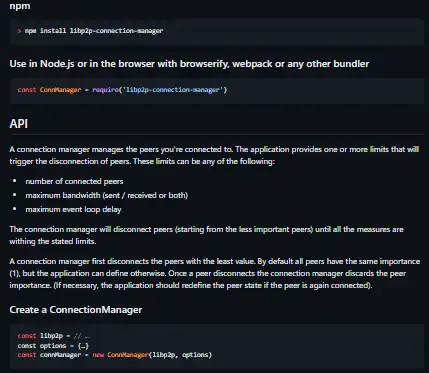Click the "Create a ConnectionManager" heading
This screenshot has width=429, height=373.
(x=76, y=310)
